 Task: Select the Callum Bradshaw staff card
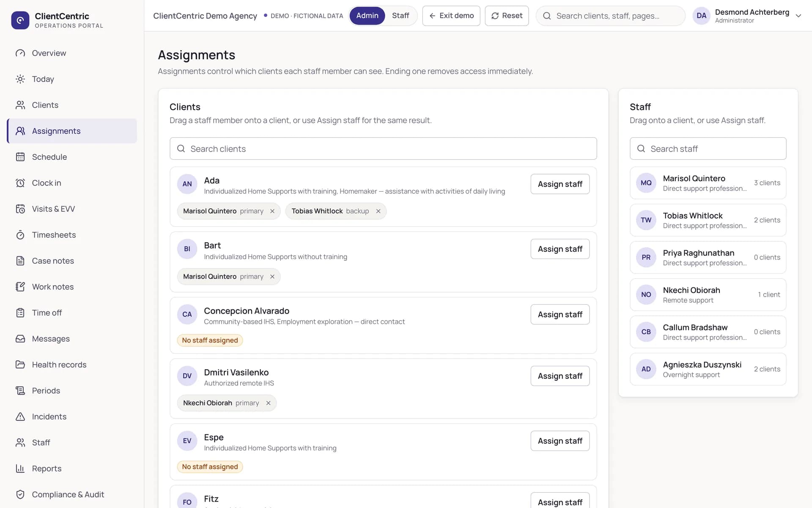(x=708, y=332)
